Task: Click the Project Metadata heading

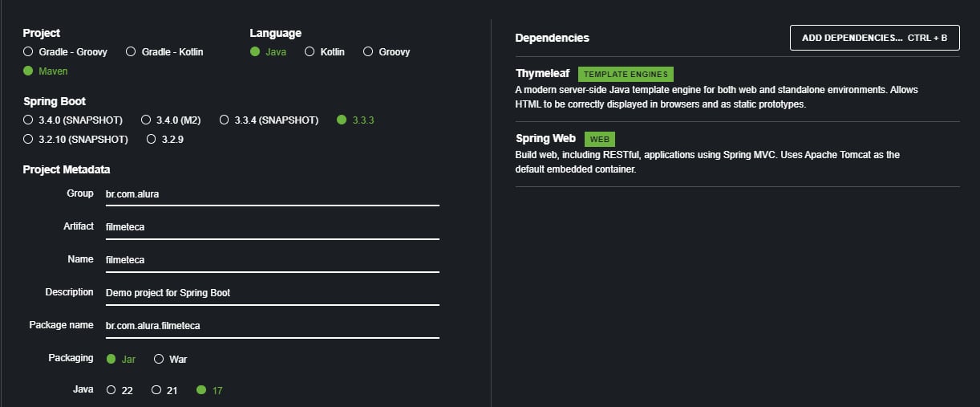Action: pos(67,169)
